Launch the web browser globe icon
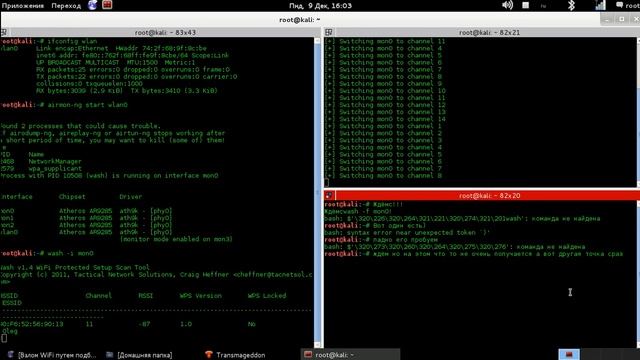Image resolution: width=640 pixels, height=360 pixels. tap(93, 5)
